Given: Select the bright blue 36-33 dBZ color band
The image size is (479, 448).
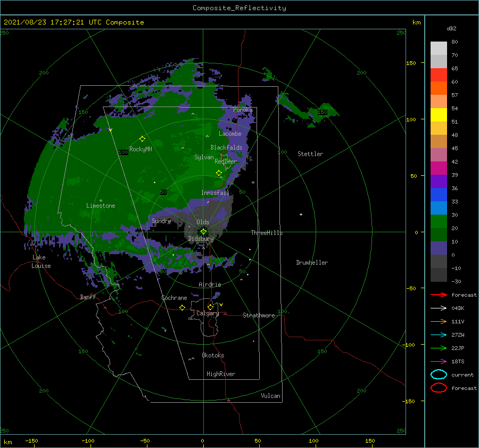Looking at the screenshot, I should pos(439,195).
